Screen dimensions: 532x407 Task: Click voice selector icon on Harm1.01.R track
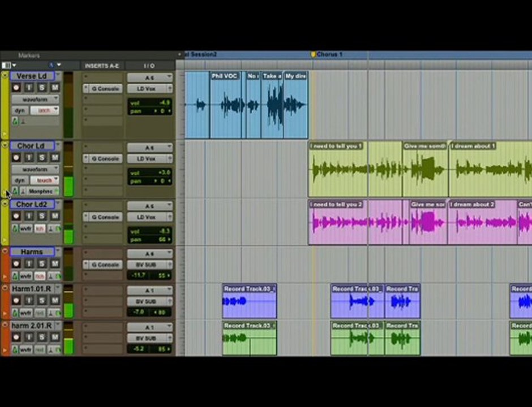15,313
